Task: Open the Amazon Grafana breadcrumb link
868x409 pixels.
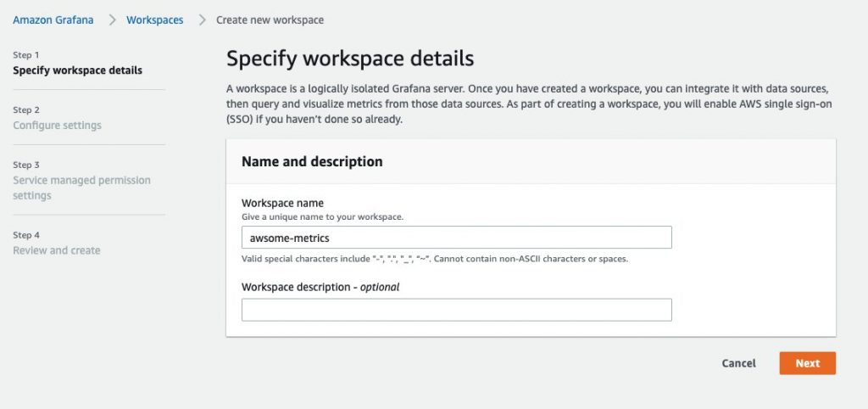Action: (53, 20)
